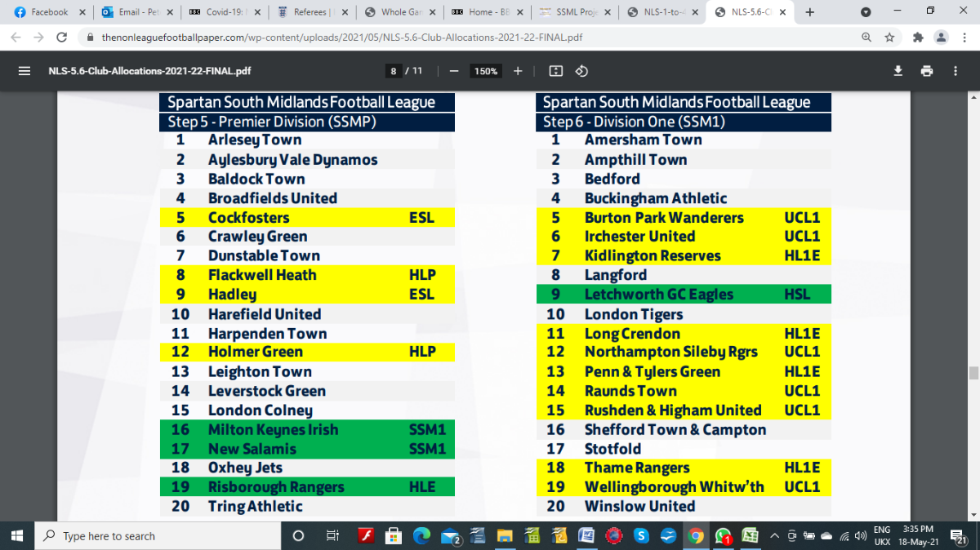Click the URL address bar
The width and height of the screenshot is (980, 550).
coord(470,38)
